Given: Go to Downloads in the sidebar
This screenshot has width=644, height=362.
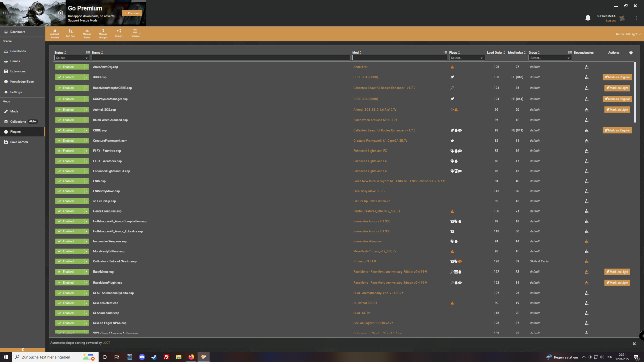Looking at the screenshot, I should [22, 51].
